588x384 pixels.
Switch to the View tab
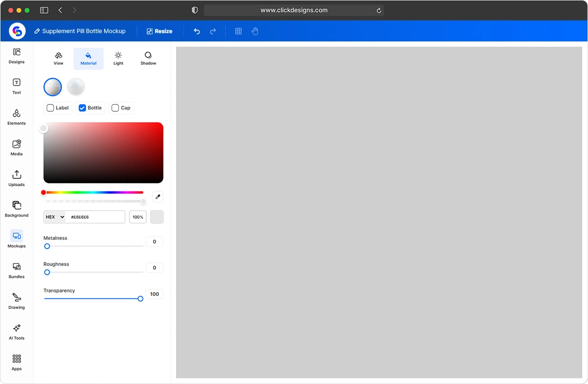pos(59,59)
